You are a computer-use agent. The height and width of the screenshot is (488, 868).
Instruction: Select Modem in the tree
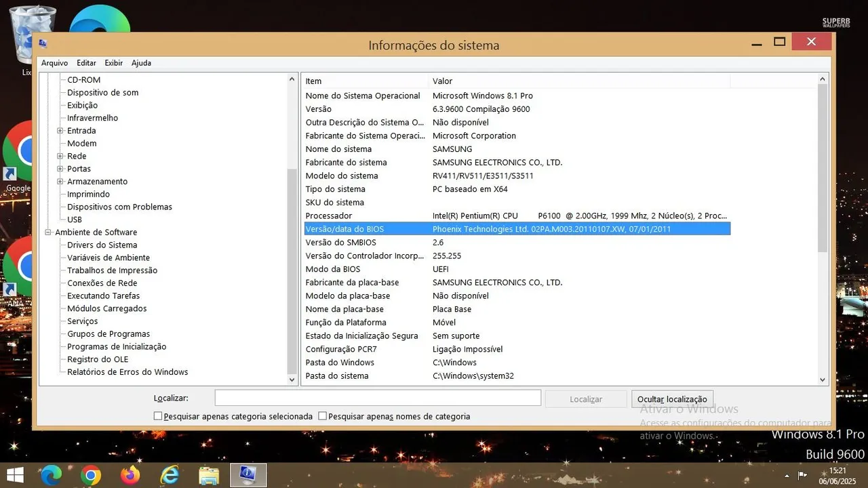81,144
